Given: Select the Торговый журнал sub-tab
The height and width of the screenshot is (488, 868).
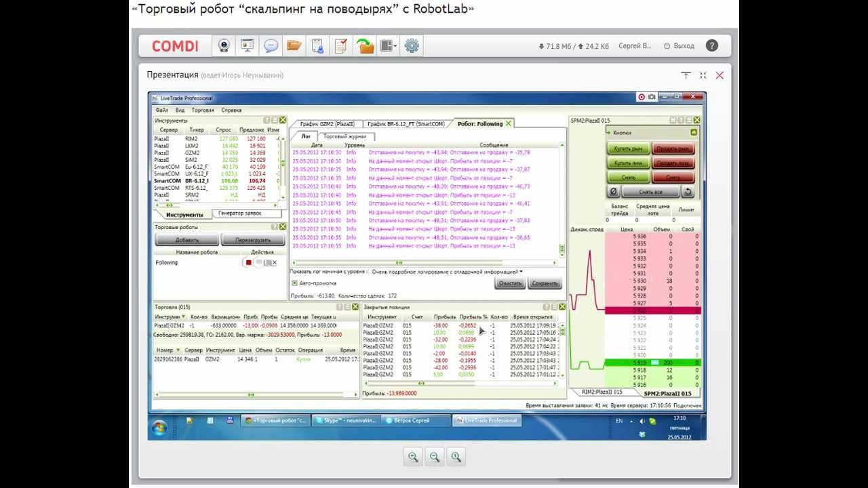Looking at the screenshot, I should (x=344, y=136).
